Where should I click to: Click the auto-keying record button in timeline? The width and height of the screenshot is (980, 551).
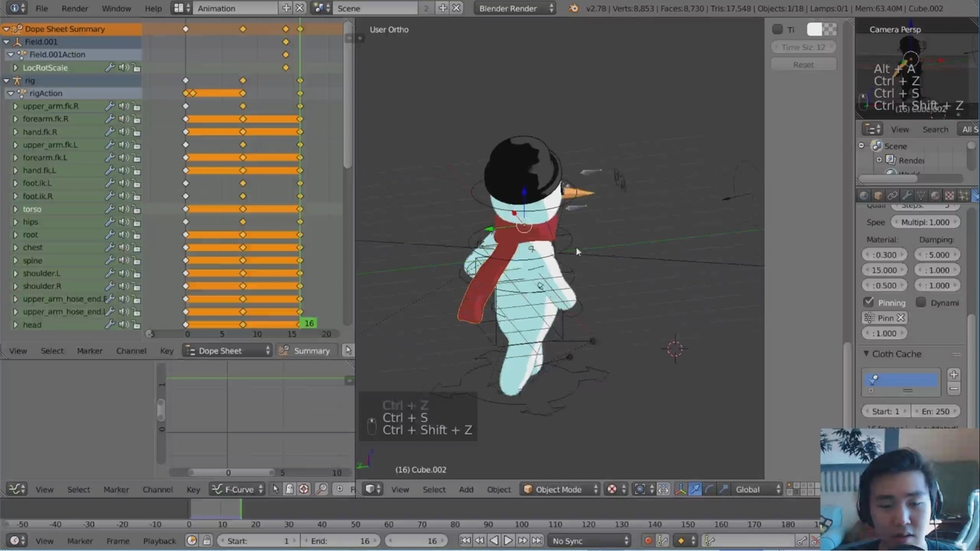click(x=648, y=541)
